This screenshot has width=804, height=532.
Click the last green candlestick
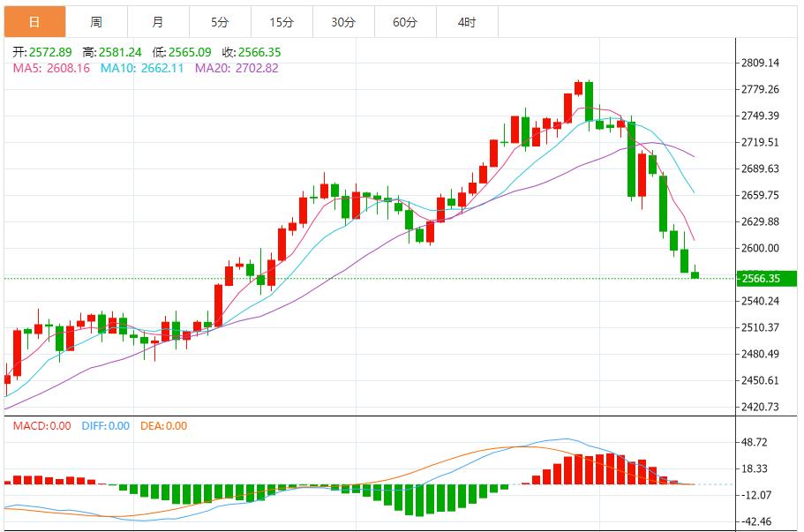pos(695,274)
